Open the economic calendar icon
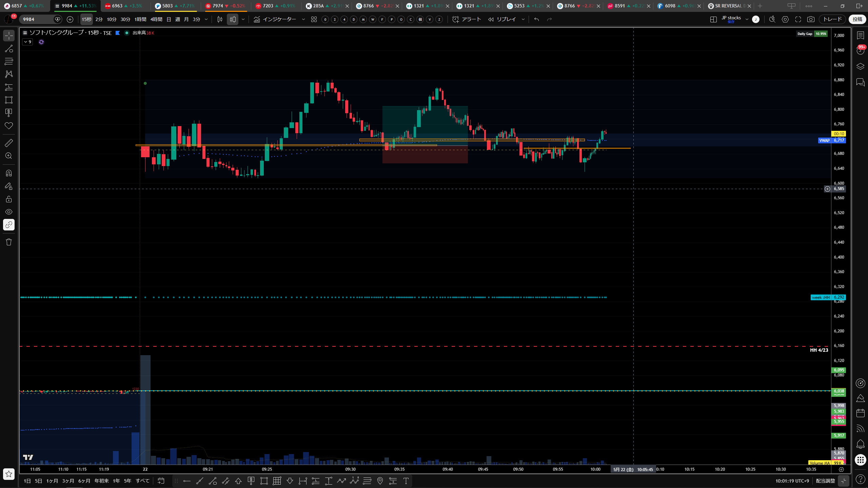868x488 pixels. point(861,413)
